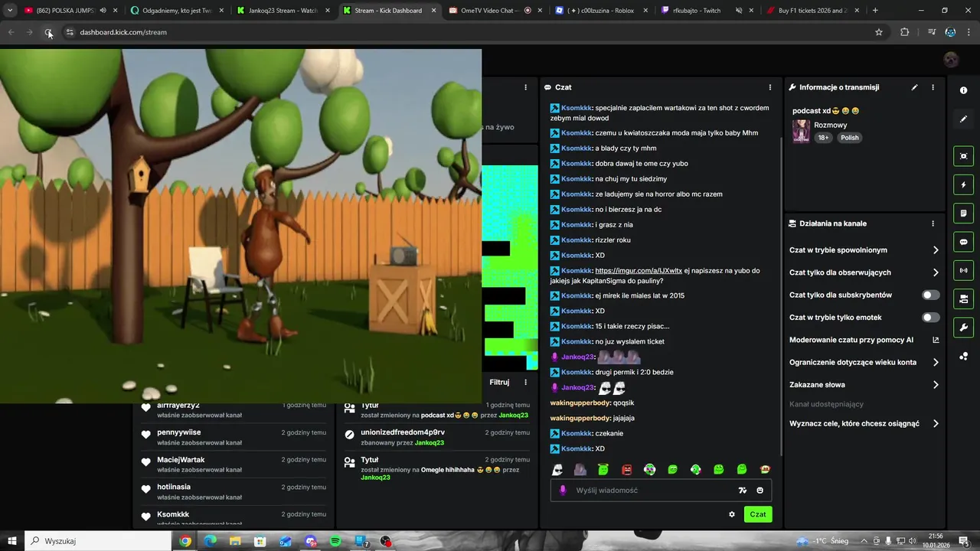Open the emoji picker in chat input
This screenshot has height=551, width=980.
point(760,491)
